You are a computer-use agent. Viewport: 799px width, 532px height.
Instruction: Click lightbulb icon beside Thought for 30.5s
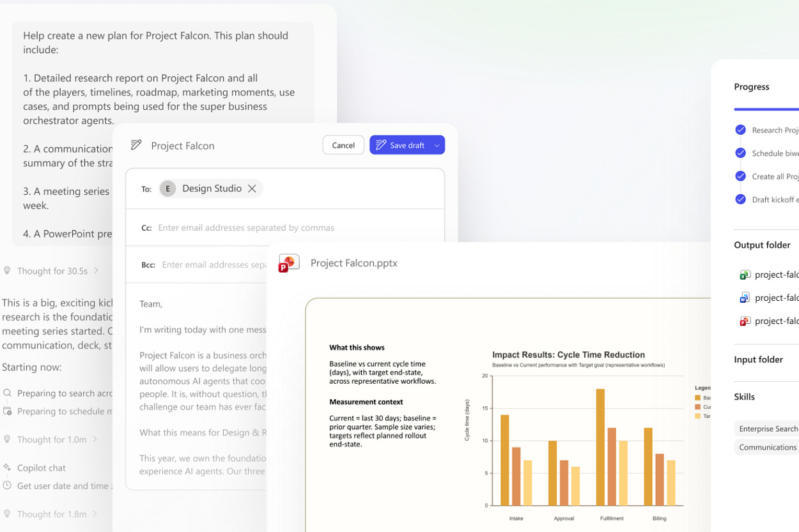coord(8,271)
